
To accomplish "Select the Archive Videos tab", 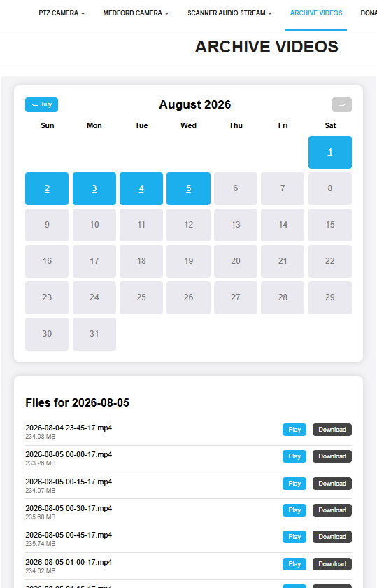I will (x=316, y=13).
